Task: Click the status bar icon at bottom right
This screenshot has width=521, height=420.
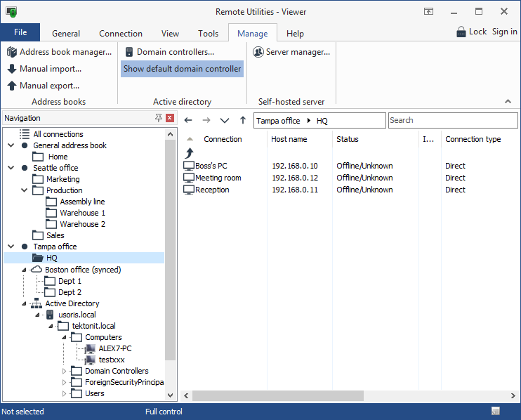Action: [x=496, y=412]
